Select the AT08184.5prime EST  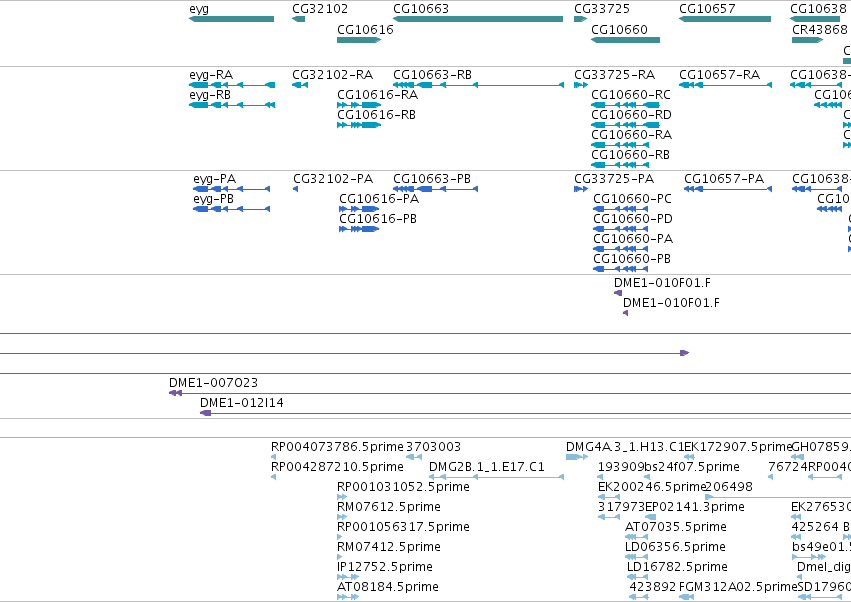pyautogui.click(x=348, y=597)
